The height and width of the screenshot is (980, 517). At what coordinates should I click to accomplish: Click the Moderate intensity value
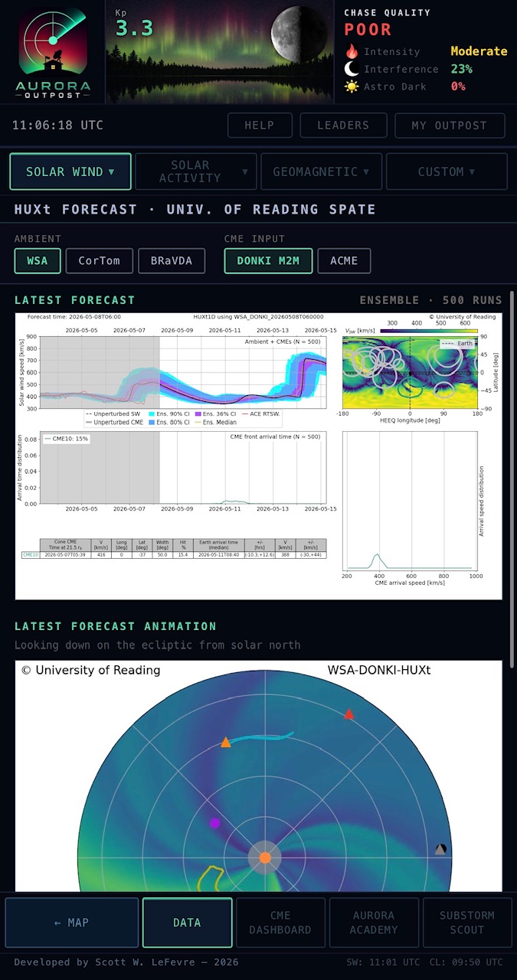click(479, 51)
